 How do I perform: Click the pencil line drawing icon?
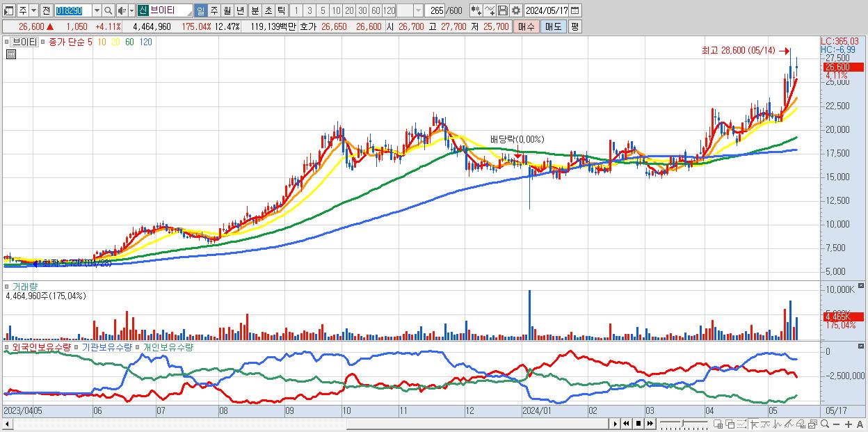pyautogui.click(x=789, y=424)
